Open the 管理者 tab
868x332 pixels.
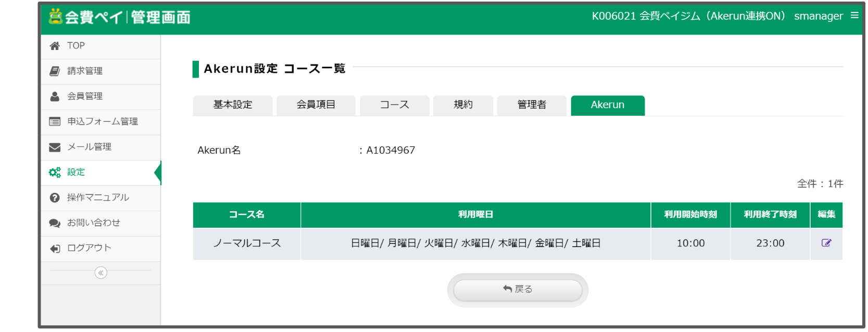pyautogui.click(x=532, y=105)
